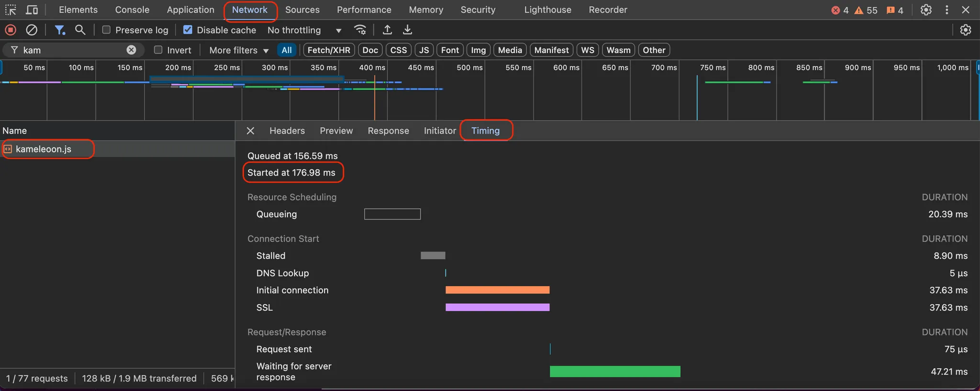
Task: Open the DevTools three-dot menu
Action: [x=947, y=10]
